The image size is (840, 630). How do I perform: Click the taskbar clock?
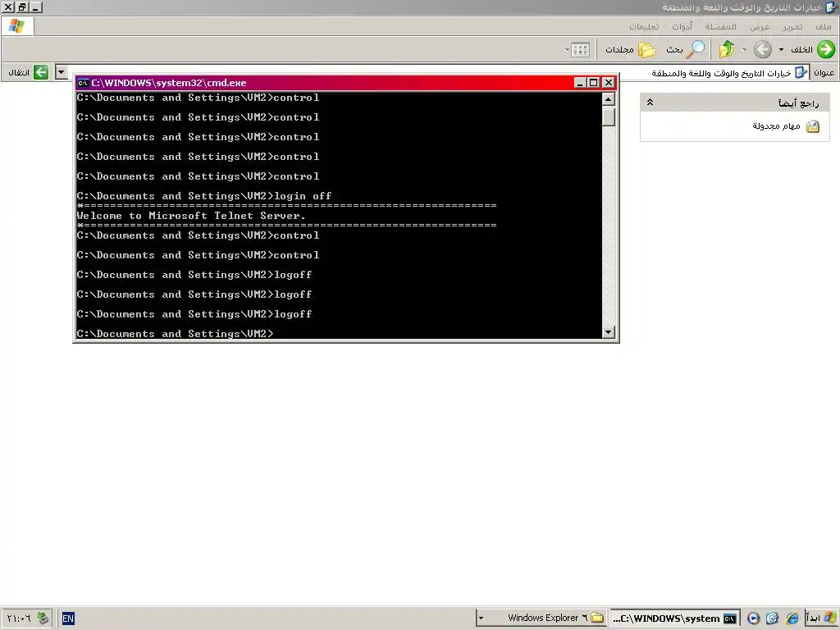[19, 619]
